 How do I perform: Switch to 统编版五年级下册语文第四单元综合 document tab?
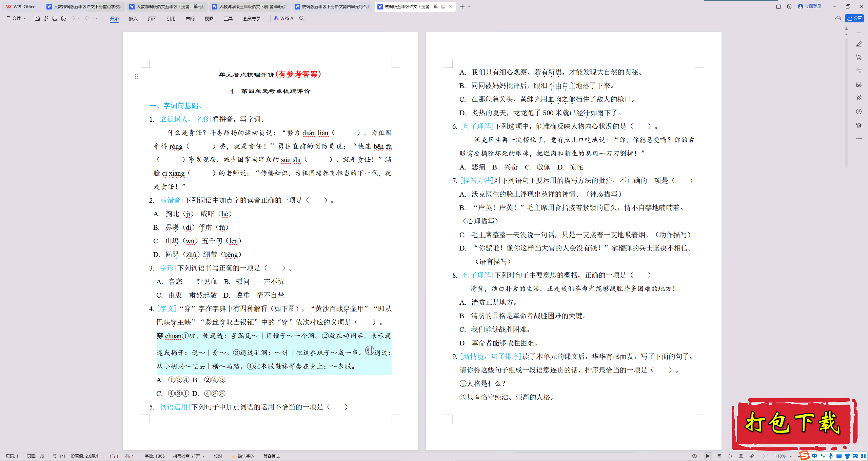pos(332,6)
